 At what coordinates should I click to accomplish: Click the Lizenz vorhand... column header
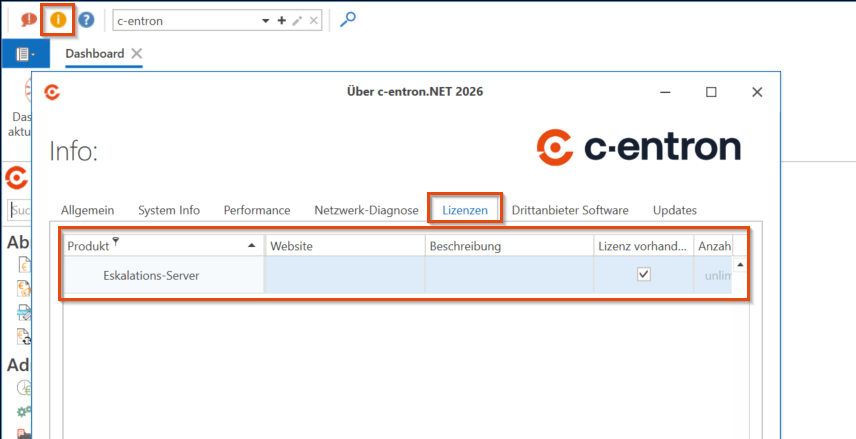pos(644,246)
